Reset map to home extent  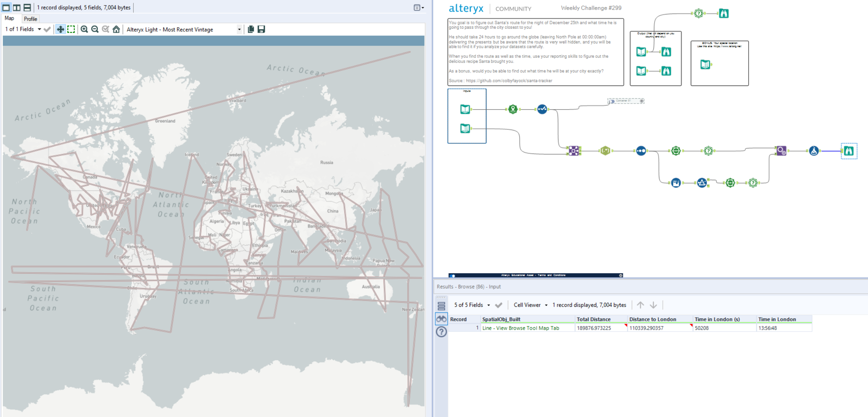pyautogui.click(x=116, y=29)
